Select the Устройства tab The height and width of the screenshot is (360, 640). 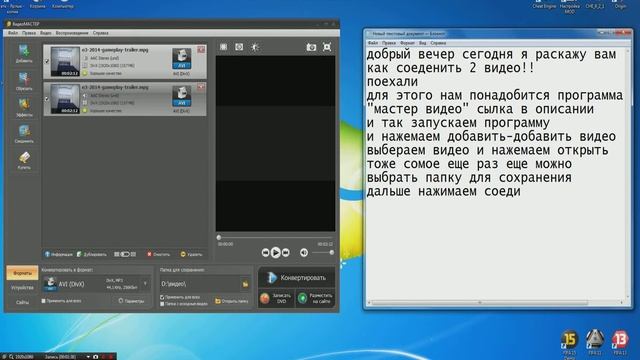pyautogui.click(x=22, y=288)
